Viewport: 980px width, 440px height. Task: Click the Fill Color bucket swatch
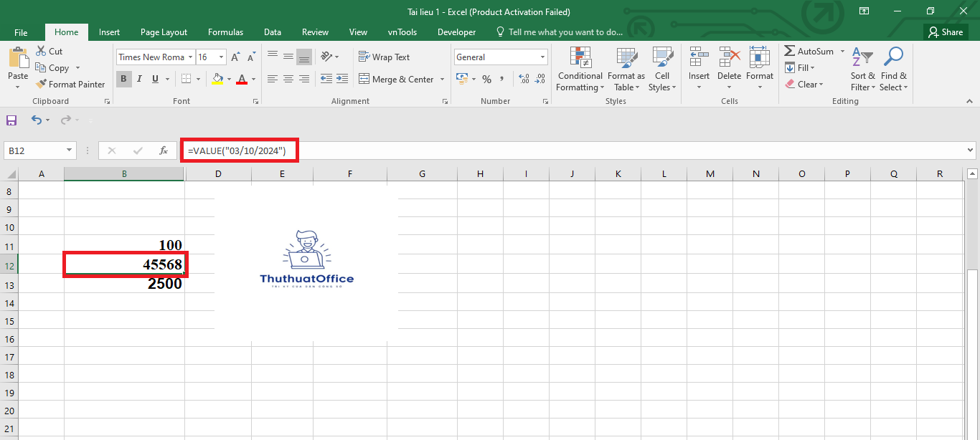pyautogui.click(x=219, y=79)
